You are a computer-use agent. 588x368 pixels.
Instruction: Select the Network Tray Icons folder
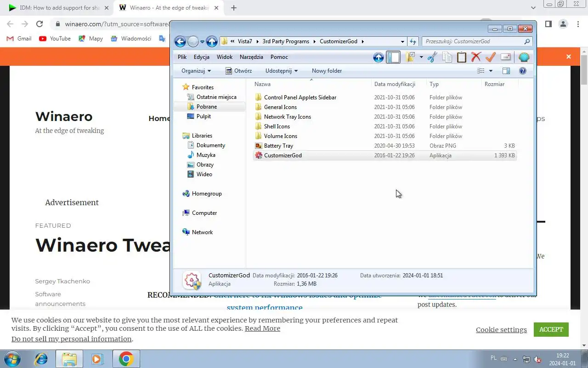point(287,117)
